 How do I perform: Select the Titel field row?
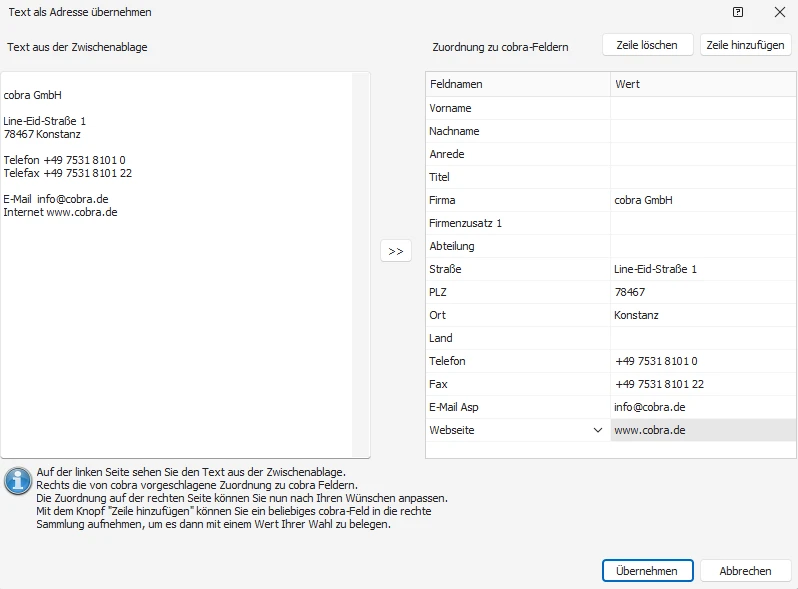611,177
